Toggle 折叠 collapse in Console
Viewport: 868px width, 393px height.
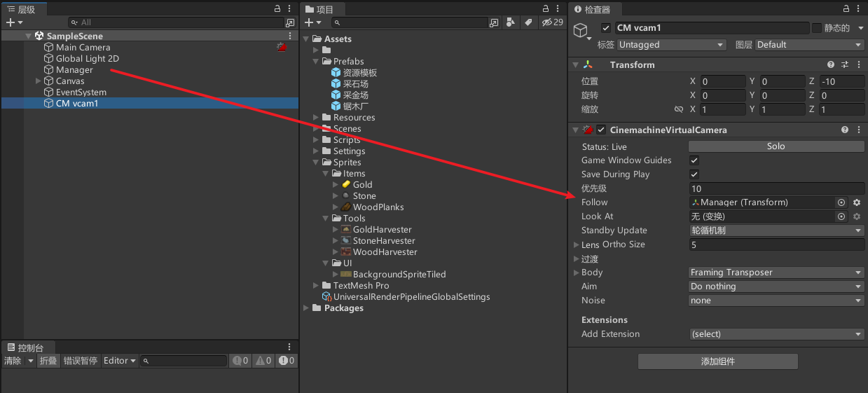click(48, 361)
